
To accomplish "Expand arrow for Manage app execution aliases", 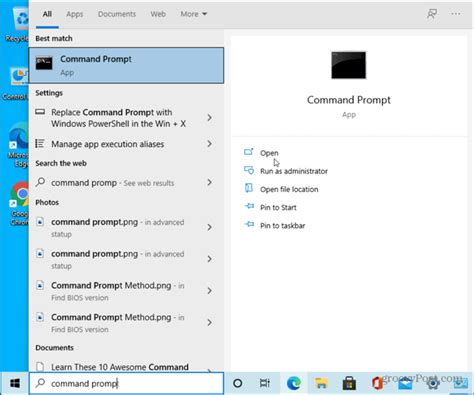I will click(209, 144).
